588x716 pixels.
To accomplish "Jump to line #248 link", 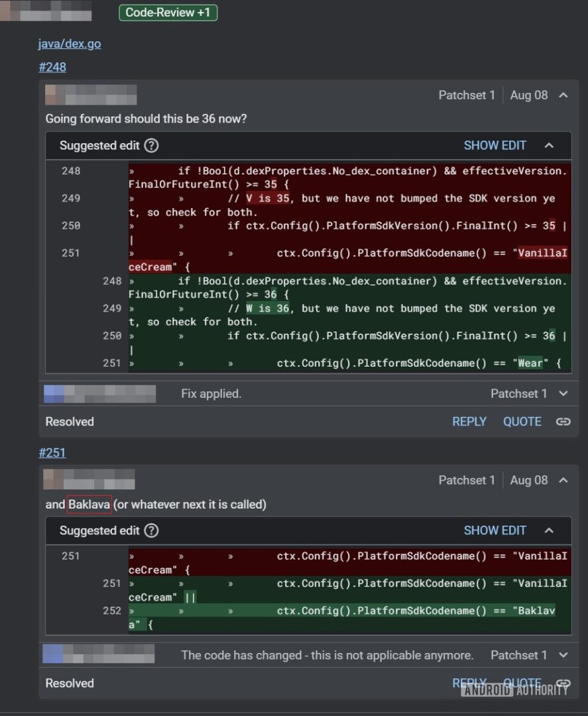I will click(52, 67).
